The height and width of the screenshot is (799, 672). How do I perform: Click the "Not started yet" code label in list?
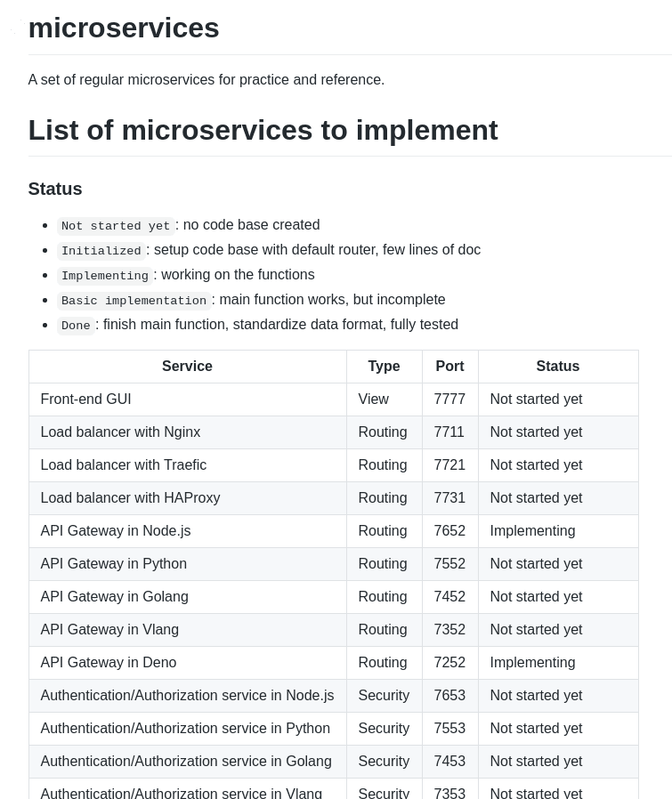pos(116,226)
